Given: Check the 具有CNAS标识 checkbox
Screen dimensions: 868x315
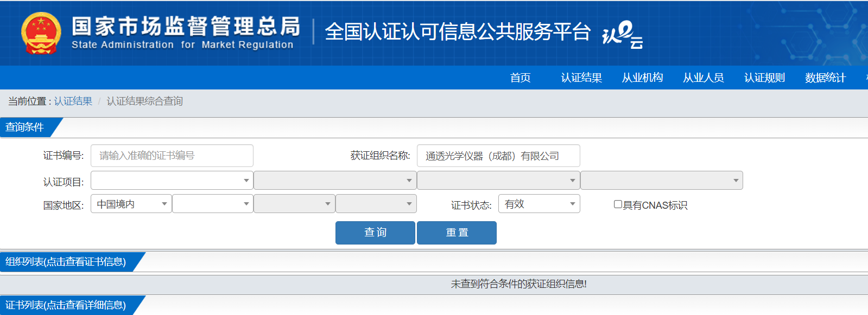Looking at the screenshot, I should (x=618, y=204).
